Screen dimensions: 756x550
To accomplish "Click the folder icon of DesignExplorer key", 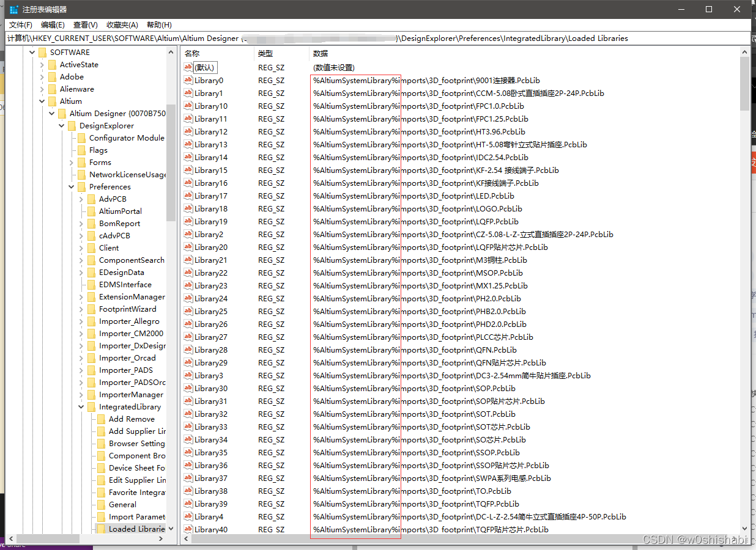I will pos(72,125).
